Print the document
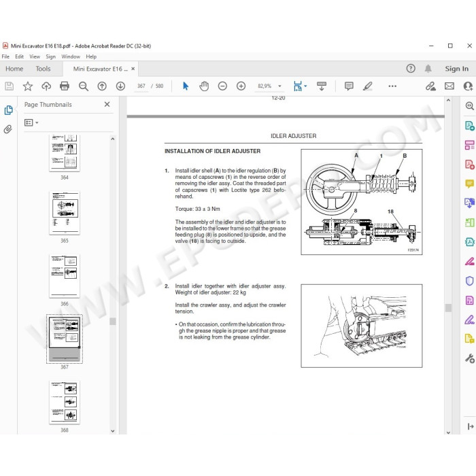Image resolution: width=476 pixels, height=476 pixels. pos(65,86)
